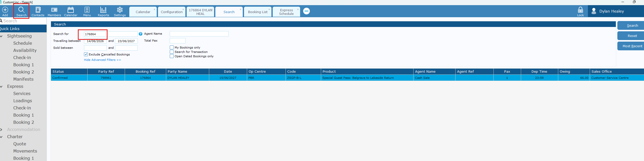This screenshot has width=644, height=161.
Task: Select the Confirmed status cell
Action: point(69,78)
